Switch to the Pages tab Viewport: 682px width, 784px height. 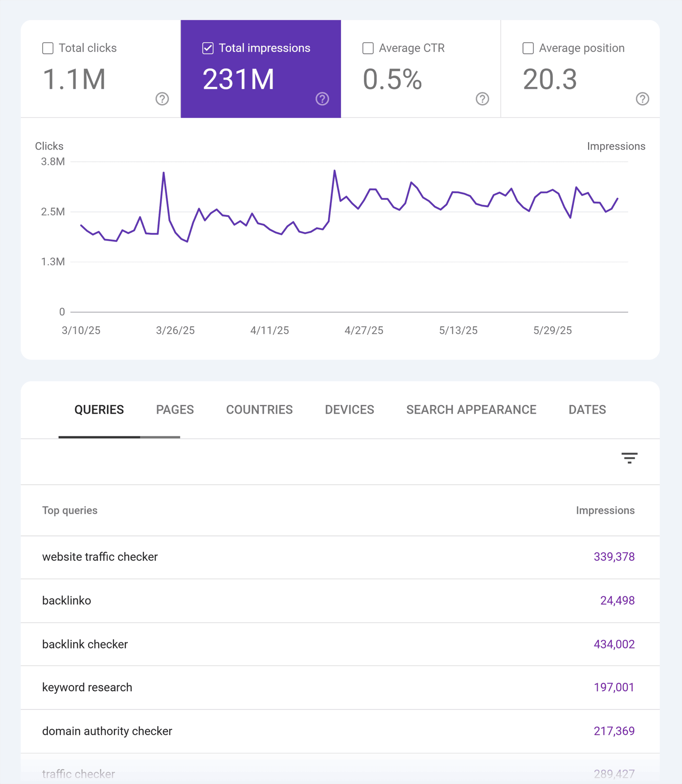(175, 410)
